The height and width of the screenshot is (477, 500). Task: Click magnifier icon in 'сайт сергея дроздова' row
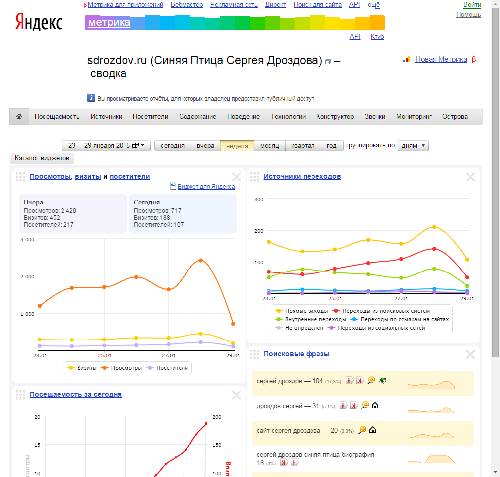click(362, 430)
